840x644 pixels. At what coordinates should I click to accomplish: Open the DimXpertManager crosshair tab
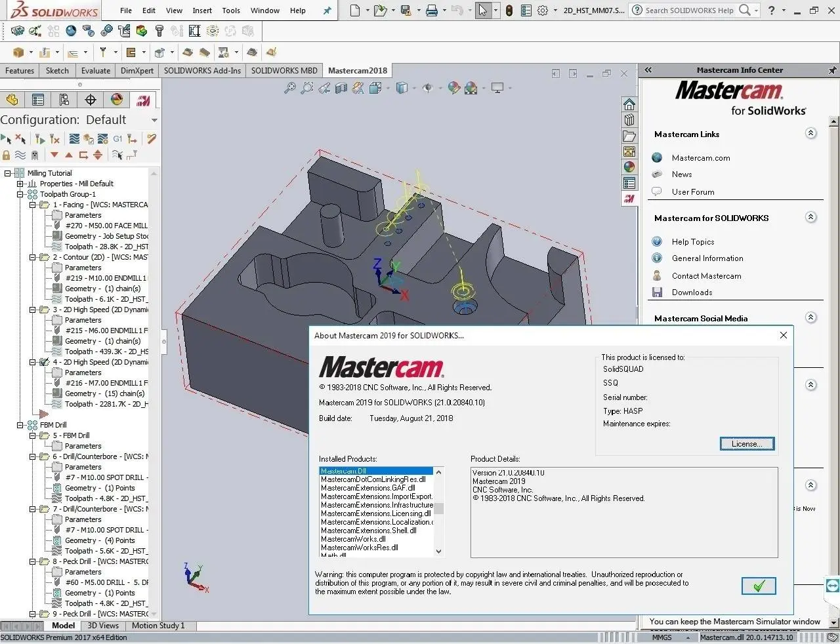click(x=91, y=100)
